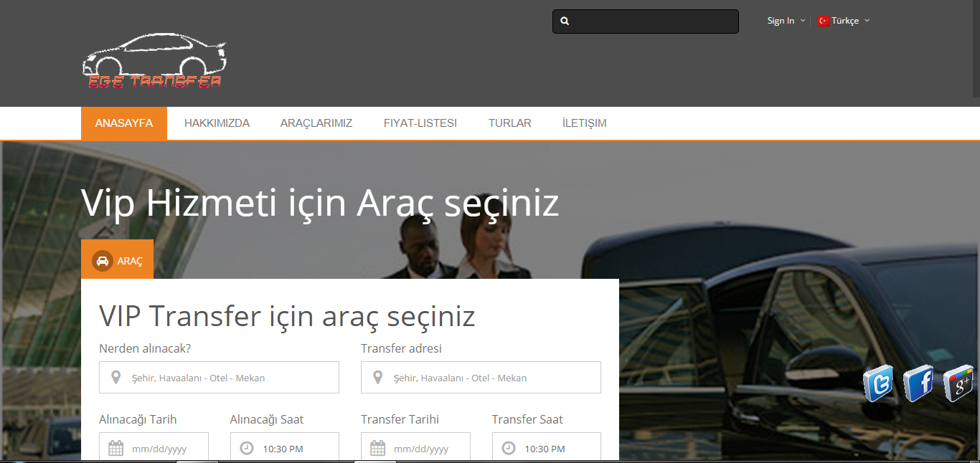Screen dimensions: 980x463
Task: Click the Turkish flag icon
Action: pos(823,21)
